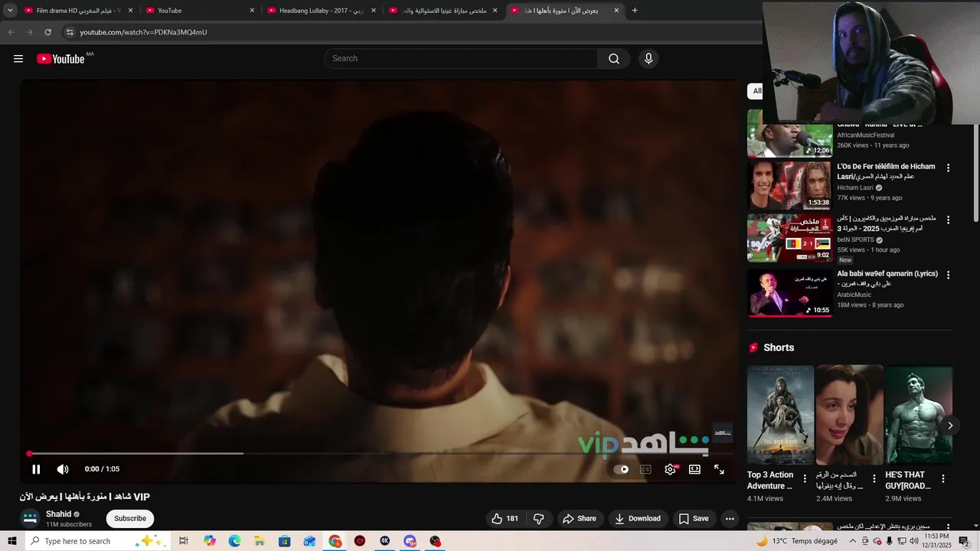Mute the video volume

(63, 469)
